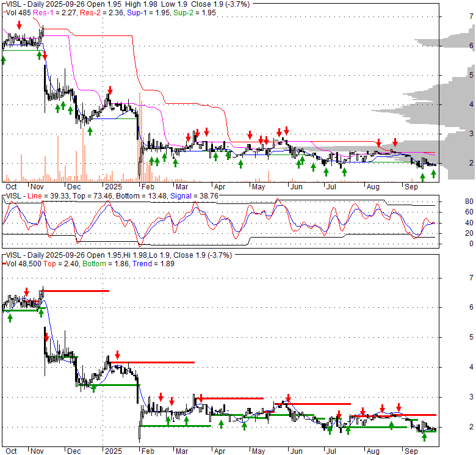Click the 20 level on oscillator axis

(x=469, y=233)
